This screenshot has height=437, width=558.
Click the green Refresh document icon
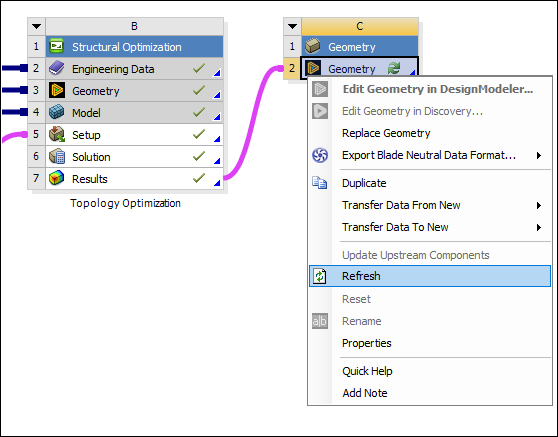pyautogui.click(x=320, y=276)
